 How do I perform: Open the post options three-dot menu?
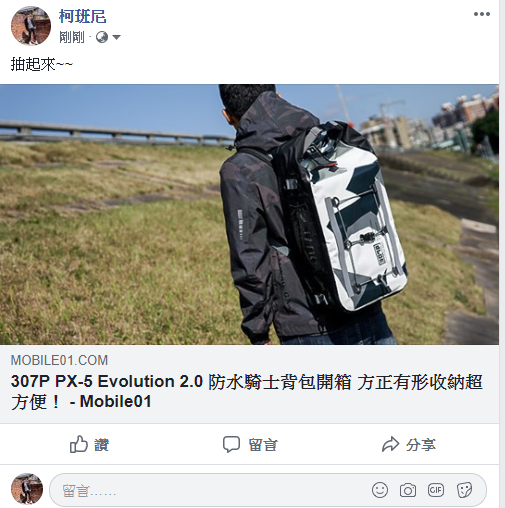482,14
